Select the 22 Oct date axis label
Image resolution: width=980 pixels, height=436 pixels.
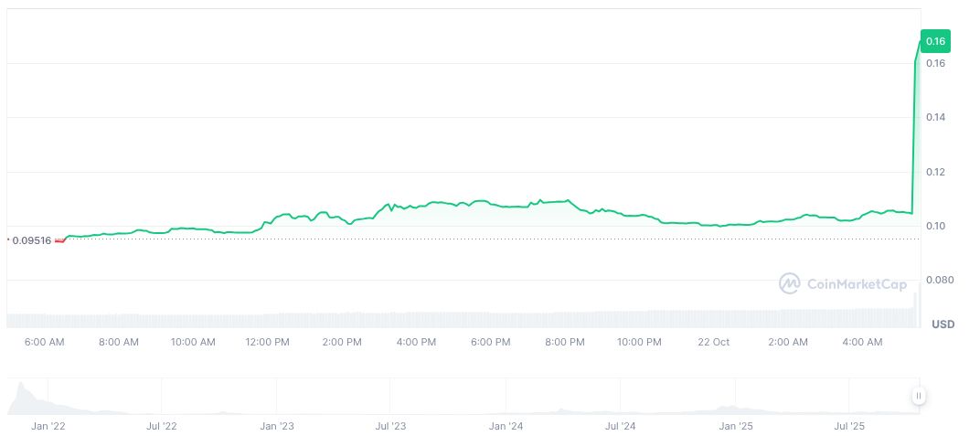(713, 343)
